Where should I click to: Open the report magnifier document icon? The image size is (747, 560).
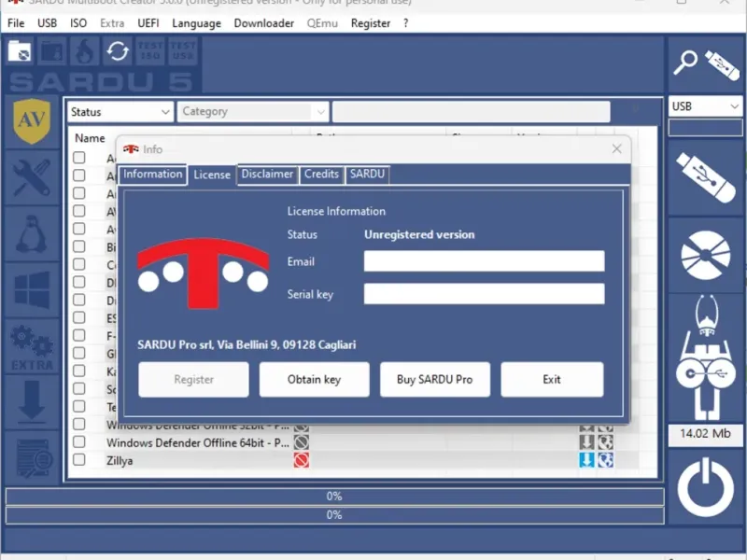point(34,458)
